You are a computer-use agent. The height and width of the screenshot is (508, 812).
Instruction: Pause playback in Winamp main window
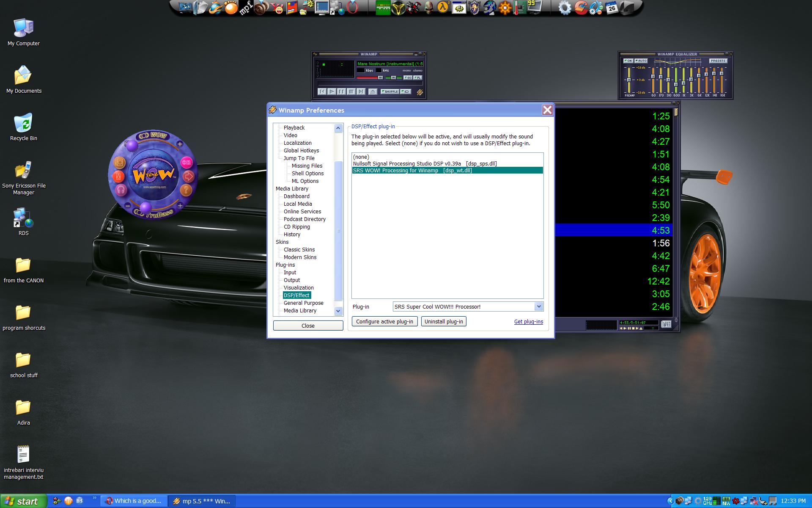[x=342, y=91]
